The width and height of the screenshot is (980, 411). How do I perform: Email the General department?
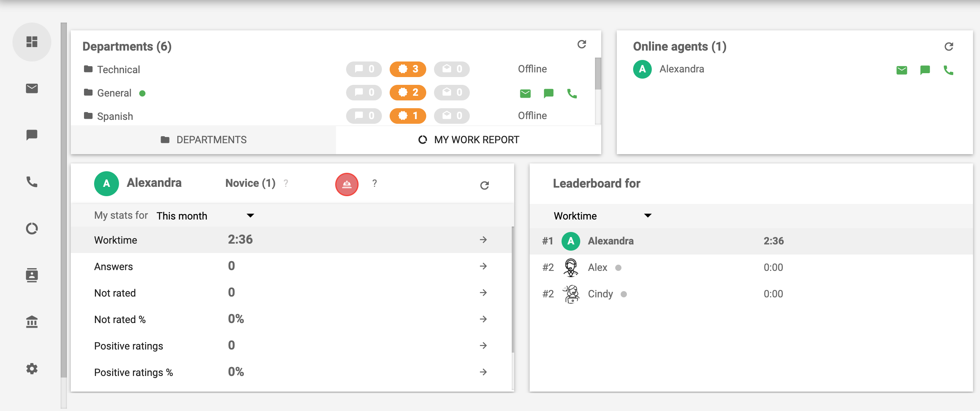(525, 93)
